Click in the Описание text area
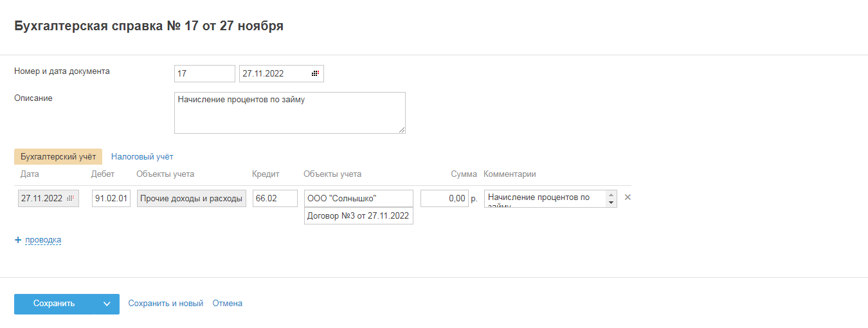868x328 pixels. coord(289,113)
